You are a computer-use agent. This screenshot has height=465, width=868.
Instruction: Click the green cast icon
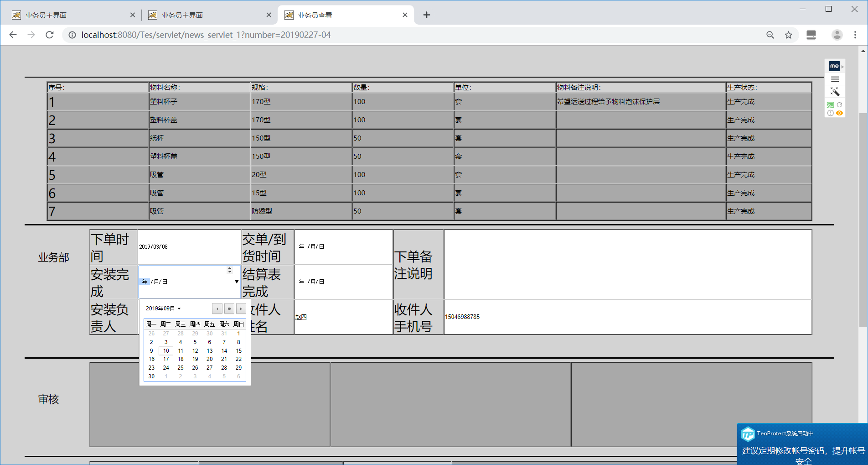tap(831, 105)
